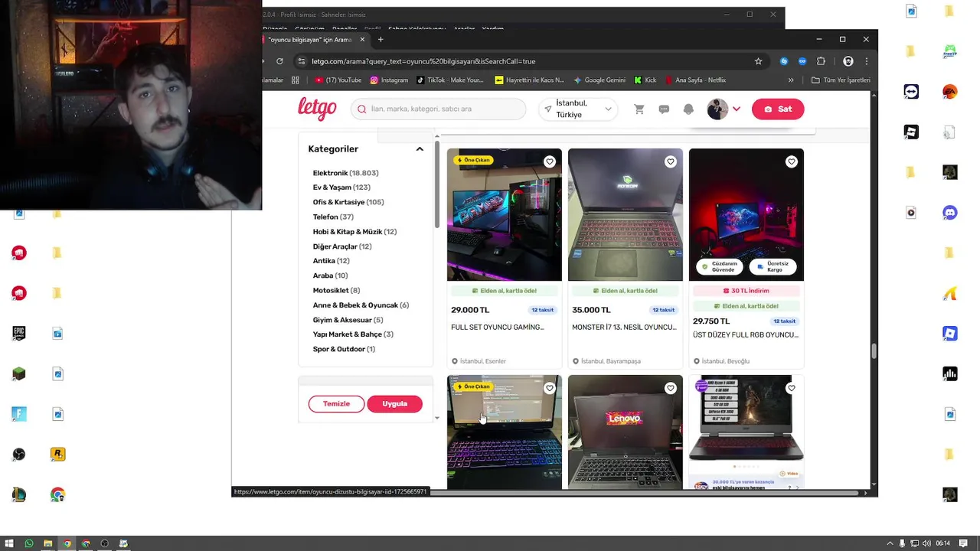This screenshot has width=980, height=551.
Task: Filter by Telefon category
Action: pyautogui.click(x=333, y=217)
